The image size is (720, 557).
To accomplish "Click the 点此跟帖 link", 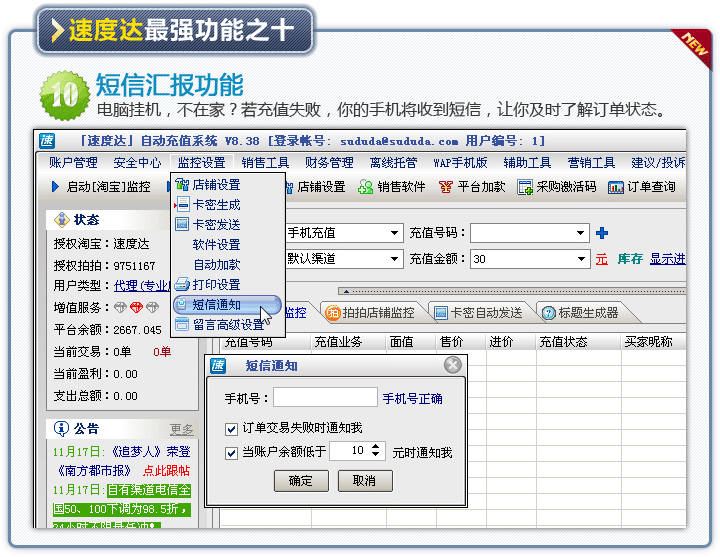I will (166, 471).
